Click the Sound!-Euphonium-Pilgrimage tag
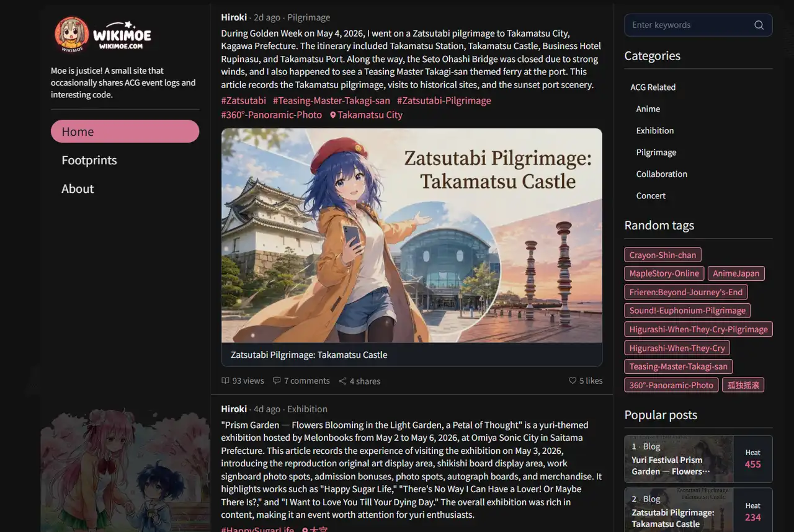The image size is (794, 532). 687,311
